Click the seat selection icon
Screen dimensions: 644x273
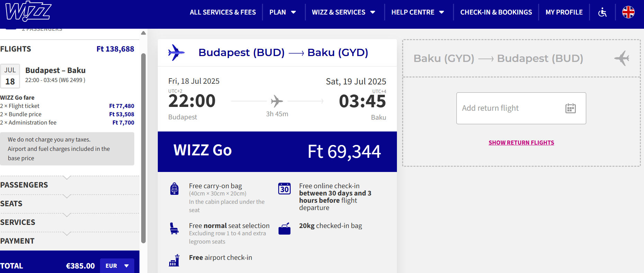(x=174, y=228)
